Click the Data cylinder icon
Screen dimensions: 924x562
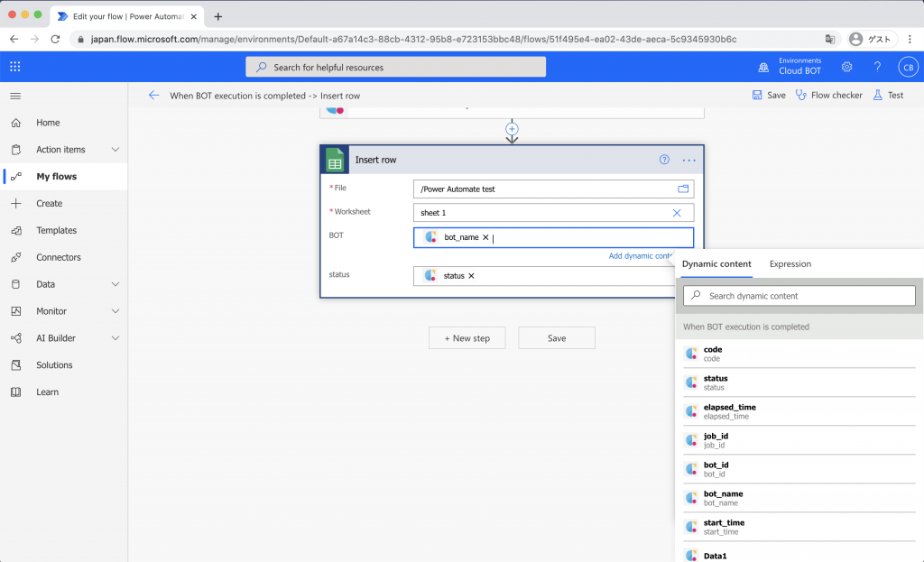click(x=16, y=284)
